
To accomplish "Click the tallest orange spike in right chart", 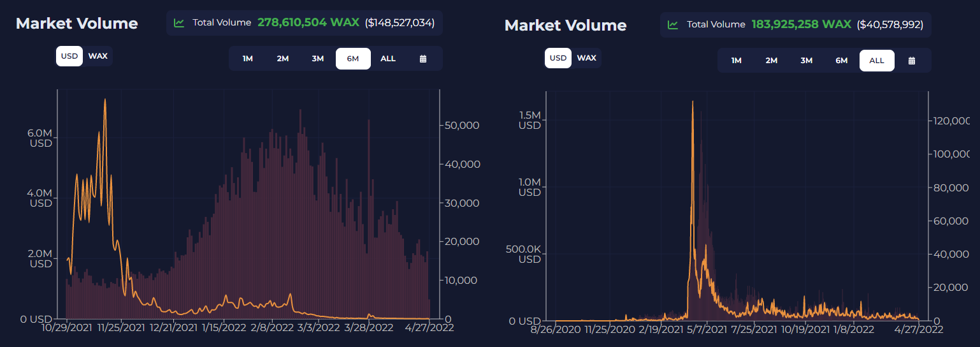I will [693, 103].
